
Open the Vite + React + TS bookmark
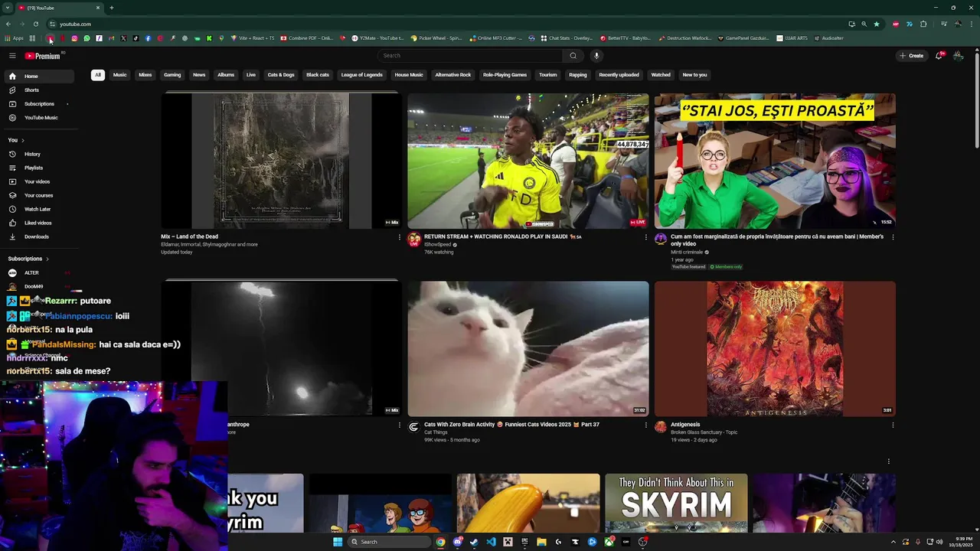click(252, 38)
